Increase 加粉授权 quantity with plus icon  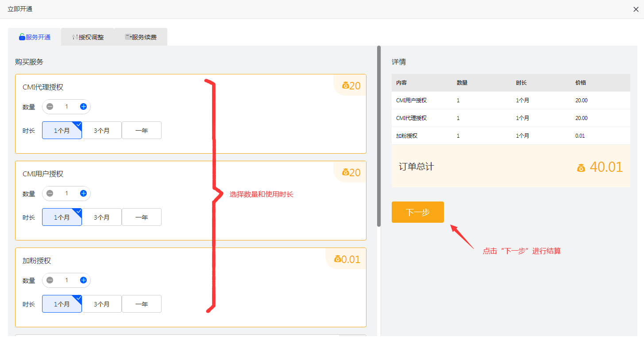point(83,280)
